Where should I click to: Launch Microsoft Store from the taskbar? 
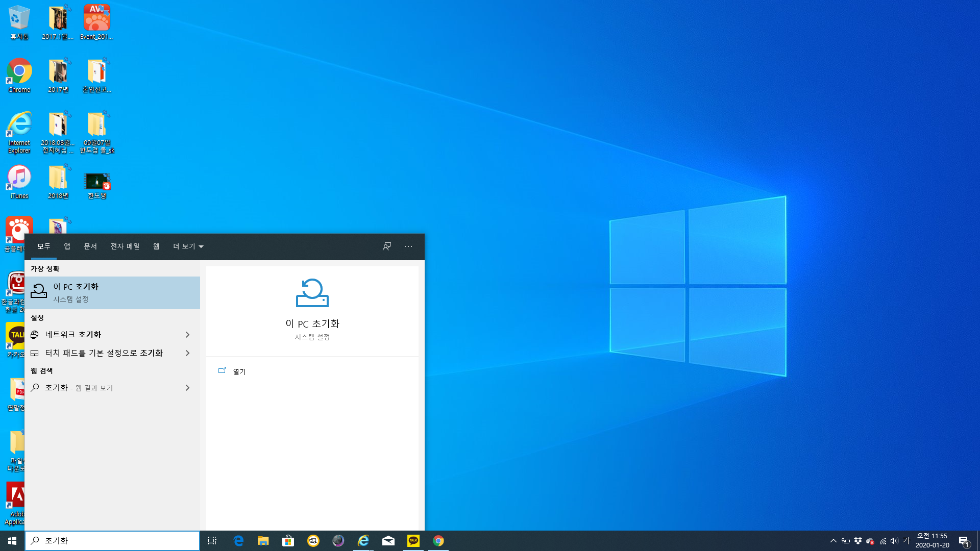288,541
